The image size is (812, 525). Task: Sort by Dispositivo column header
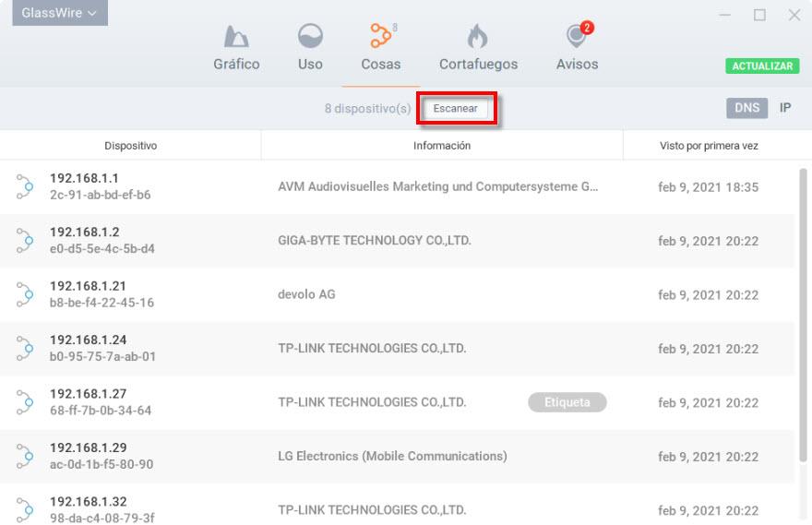[130, 146]
